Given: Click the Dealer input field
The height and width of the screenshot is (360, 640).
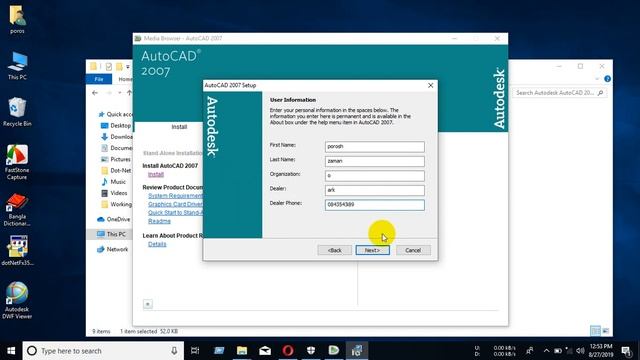Looking at the screenshot, I should point(375,190).
